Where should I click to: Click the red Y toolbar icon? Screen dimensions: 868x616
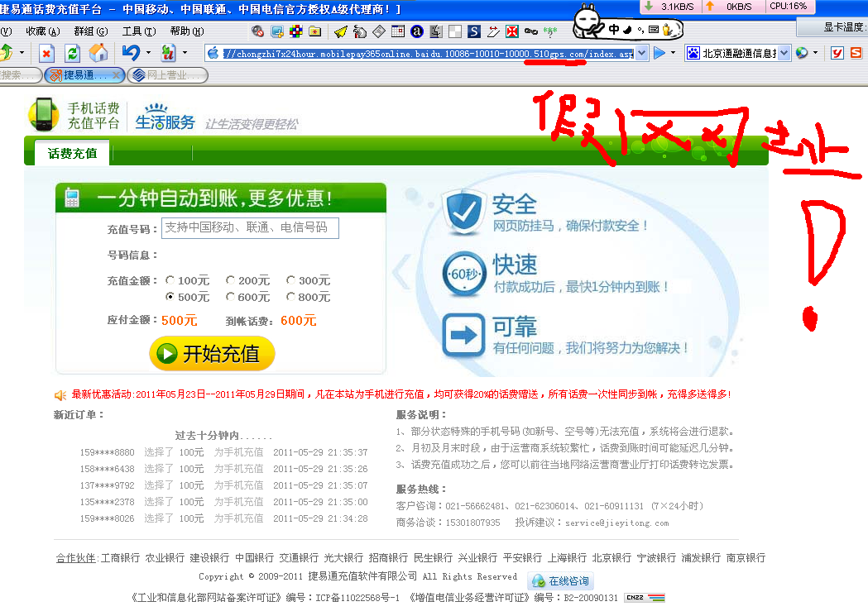click(837, 53)
